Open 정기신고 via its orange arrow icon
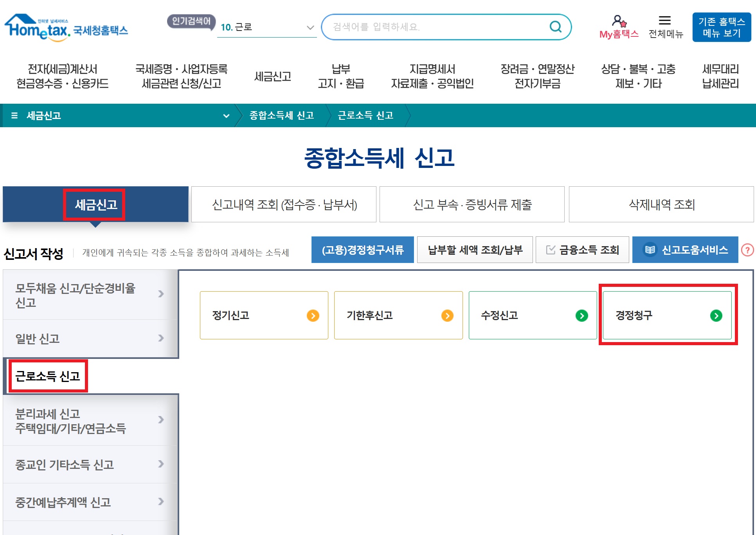The height and width of the screenshot is (535, 756). pos(313,316)
